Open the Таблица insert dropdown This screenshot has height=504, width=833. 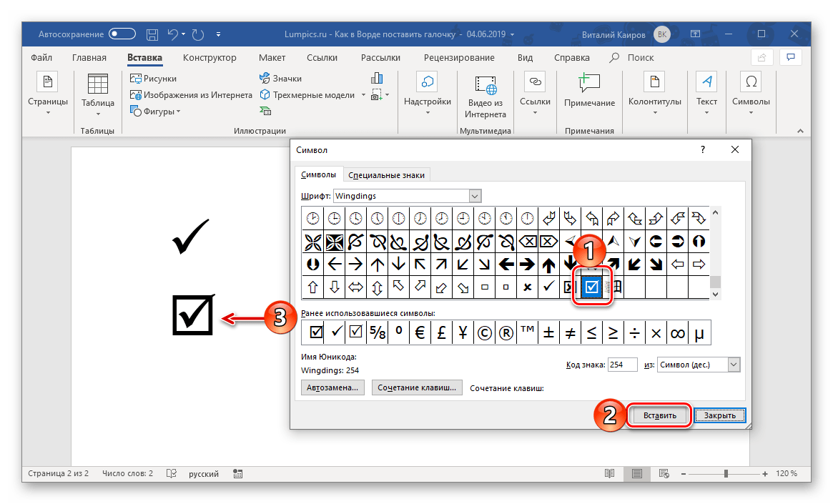98,94
